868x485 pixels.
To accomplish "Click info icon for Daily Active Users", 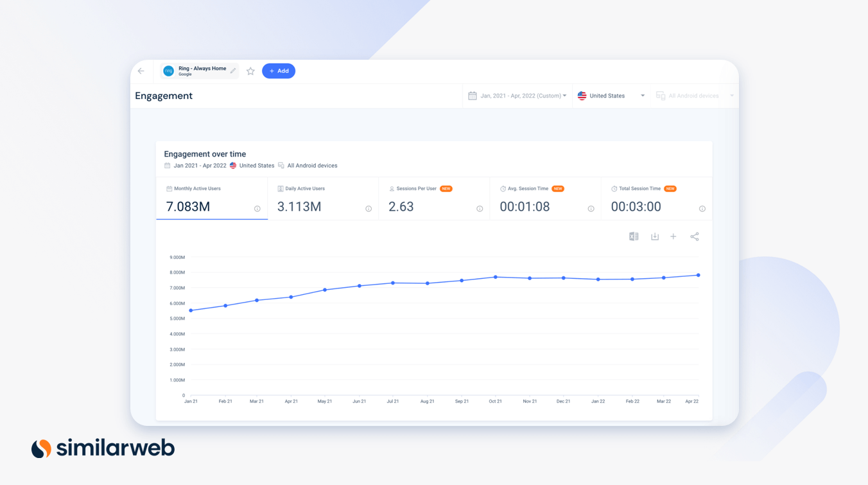I will click(x=369, y=209).
